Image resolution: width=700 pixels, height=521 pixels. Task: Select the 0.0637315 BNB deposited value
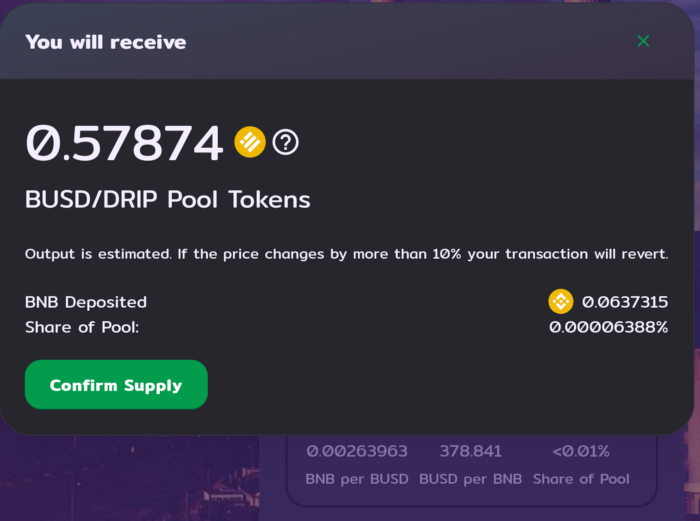[x=625, y=302]
